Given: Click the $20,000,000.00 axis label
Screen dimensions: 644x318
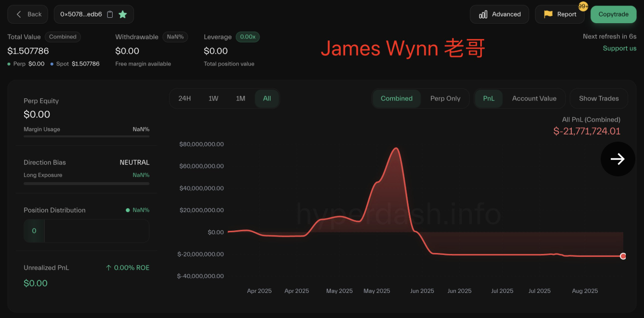Looking at the screenshot, I should point(201,210).
